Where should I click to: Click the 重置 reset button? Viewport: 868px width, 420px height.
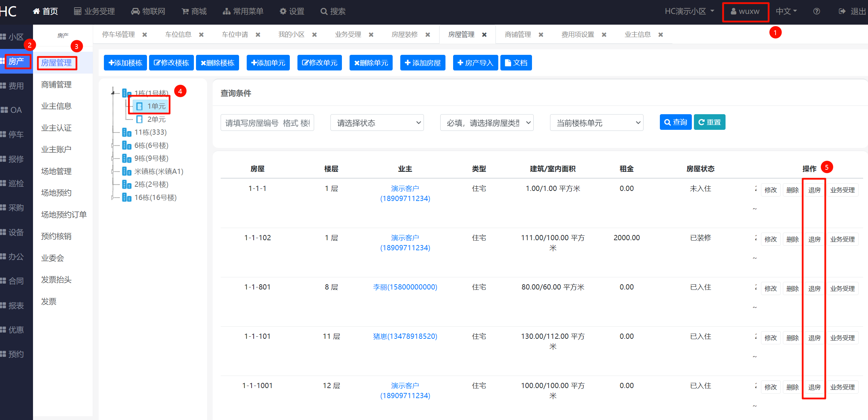pos(710,122)
